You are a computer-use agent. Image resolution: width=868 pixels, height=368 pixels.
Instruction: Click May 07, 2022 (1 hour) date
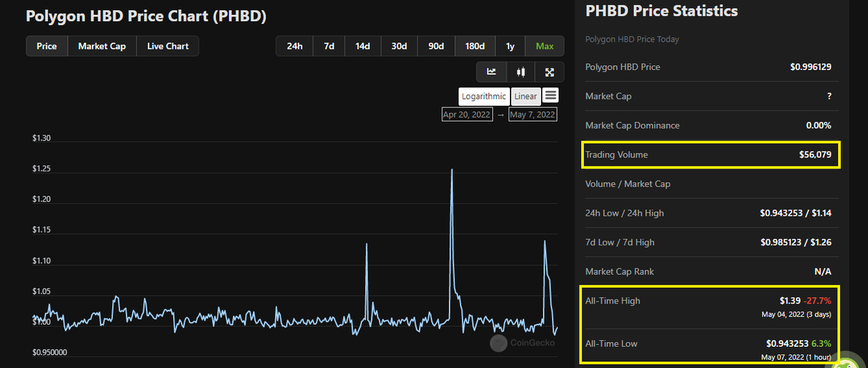click(796, 357)
